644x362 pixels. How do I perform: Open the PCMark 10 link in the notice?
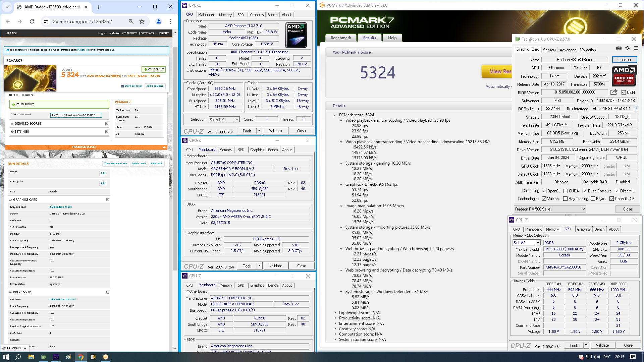83,50
